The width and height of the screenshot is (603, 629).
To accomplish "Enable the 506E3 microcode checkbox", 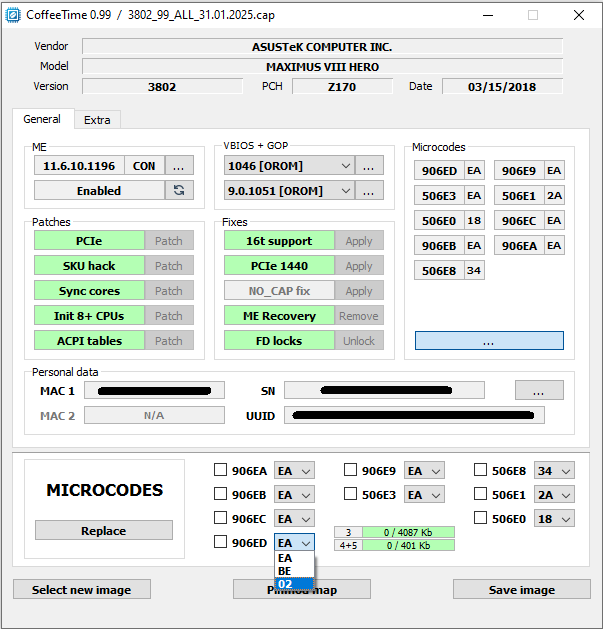I will 350,494.
